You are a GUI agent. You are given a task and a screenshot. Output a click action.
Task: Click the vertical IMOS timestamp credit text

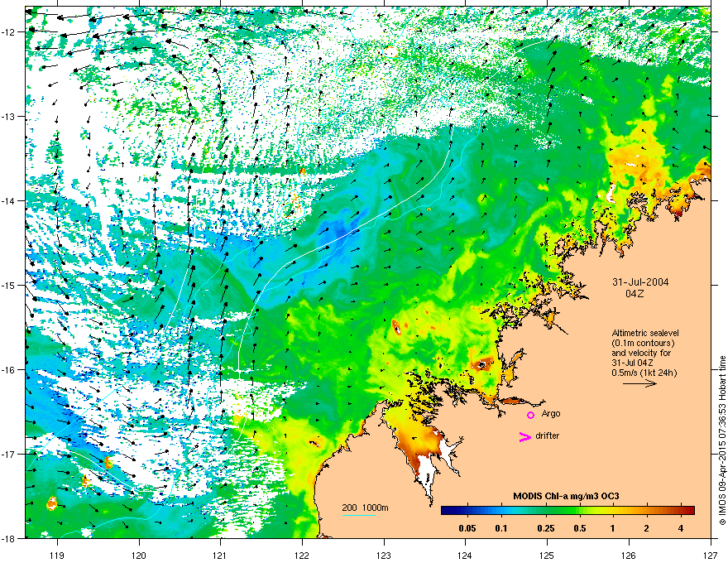(722, 440)
